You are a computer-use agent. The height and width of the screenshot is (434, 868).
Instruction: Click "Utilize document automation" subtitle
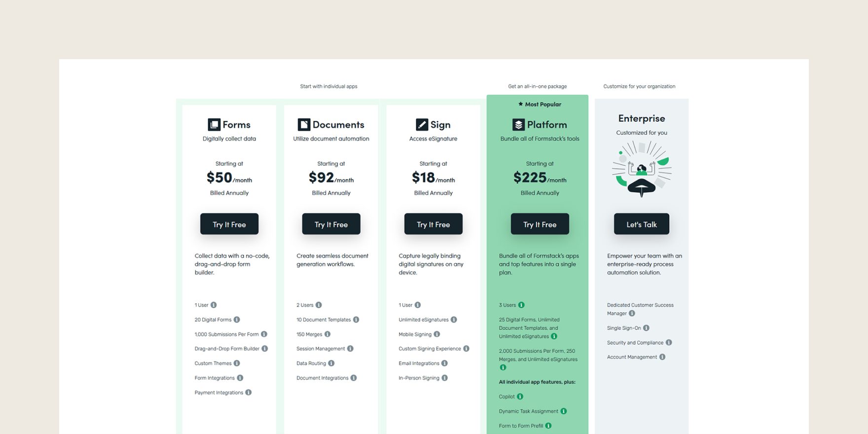331,139
